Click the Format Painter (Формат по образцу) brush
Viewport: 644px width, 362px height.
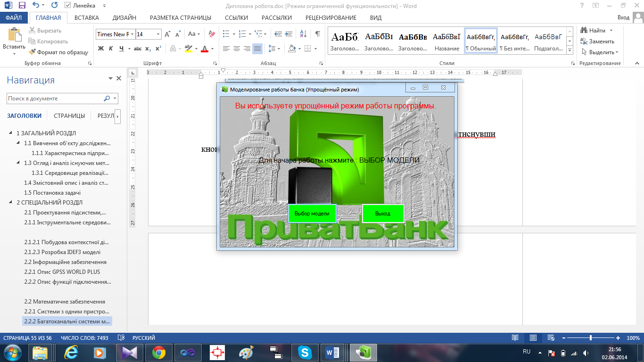(x=58, y=52)
